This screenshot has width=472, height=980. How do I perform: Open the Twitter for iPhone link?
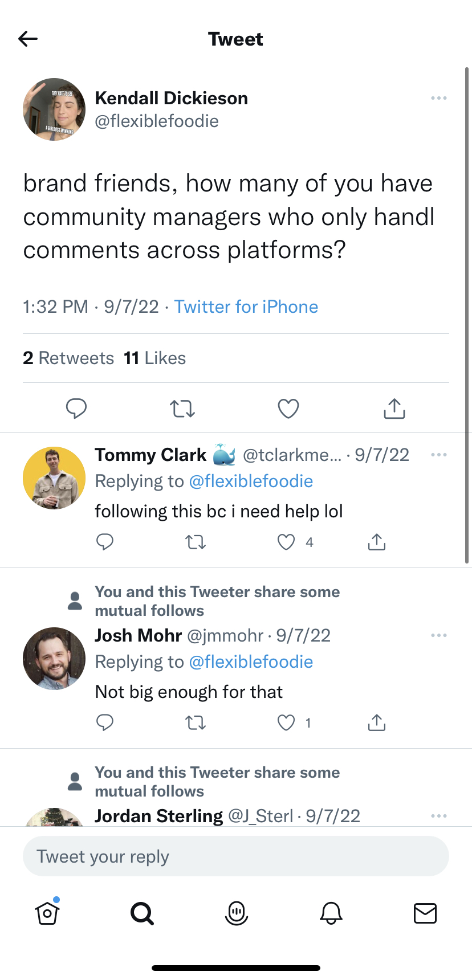[x=246, y=307]
